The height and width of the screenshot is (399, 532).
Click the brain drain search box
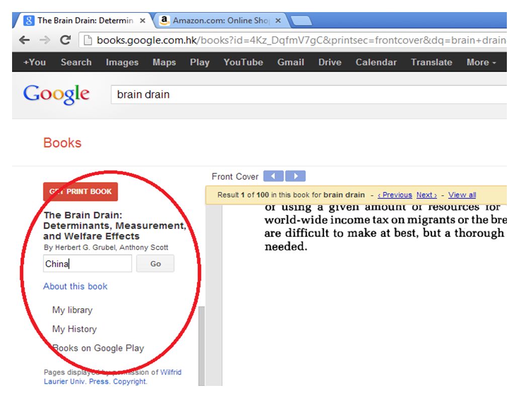pos(309,95)
